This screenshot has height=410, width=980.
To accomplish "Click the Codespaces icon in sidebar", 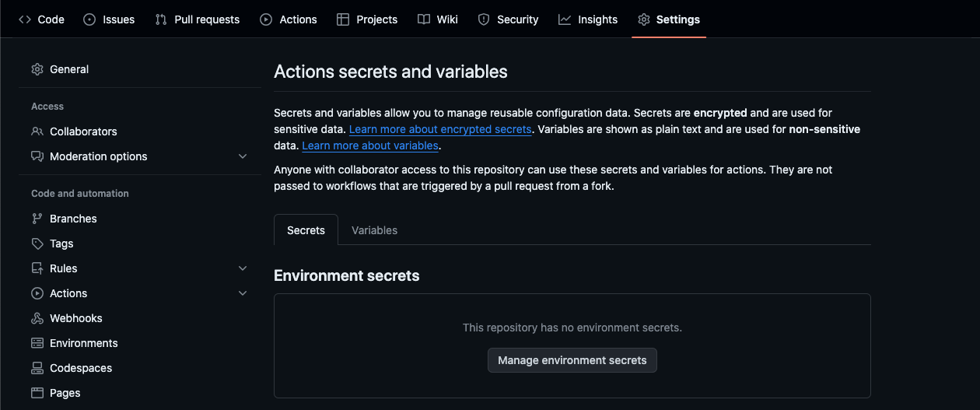I will pos(37,368).
